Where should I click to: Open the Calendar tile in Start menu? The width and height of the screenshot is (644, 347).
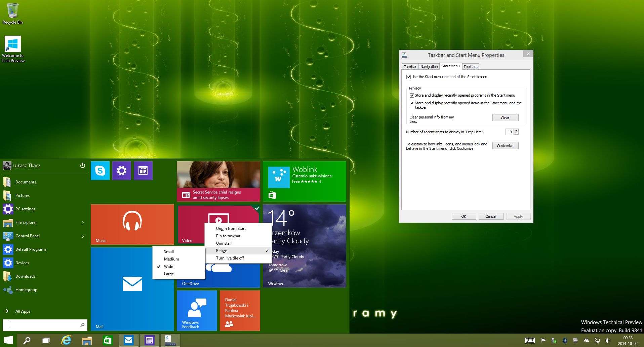pyautogui.click(x=143, y=171)
